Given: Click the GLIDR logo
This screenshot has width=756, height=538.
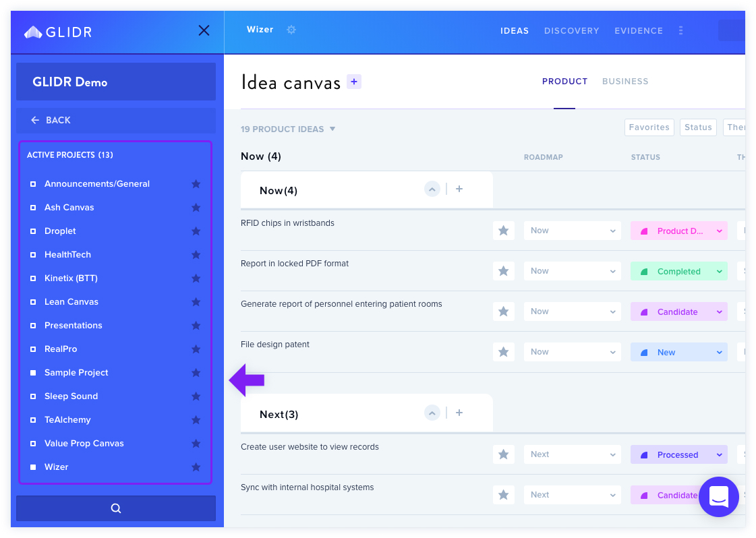Looking at the screenshot, I should click(58, 32).
